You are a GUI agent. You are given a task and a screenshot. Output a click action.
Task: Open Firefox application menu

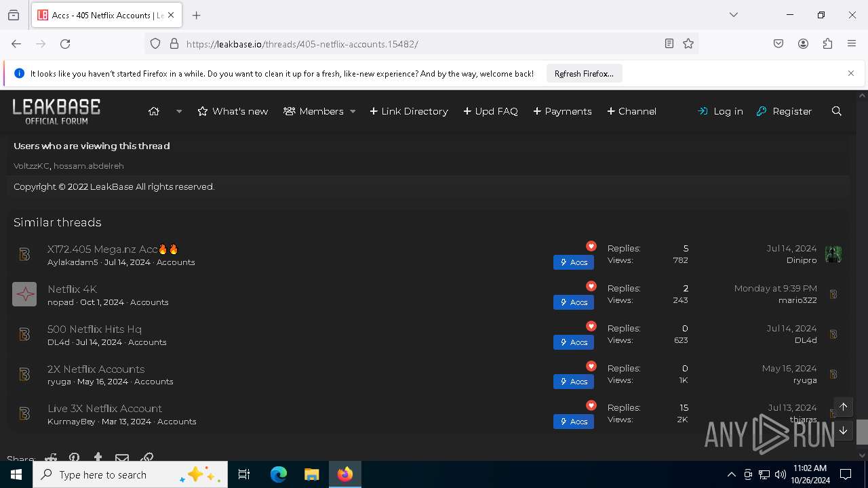(852, 43)
